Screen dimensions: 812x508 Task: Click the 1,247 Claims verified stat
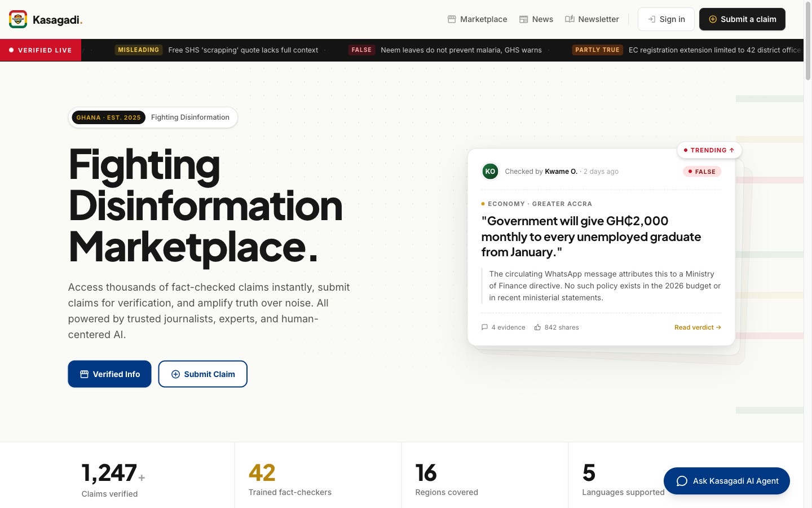[x=113, y=480]
